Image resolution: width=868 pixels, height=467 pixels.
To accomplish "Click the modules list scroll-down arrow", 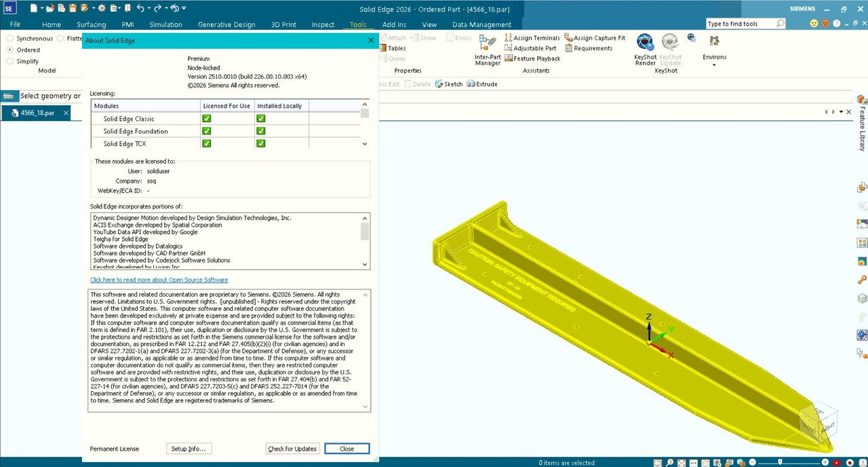I will (365, 144).
